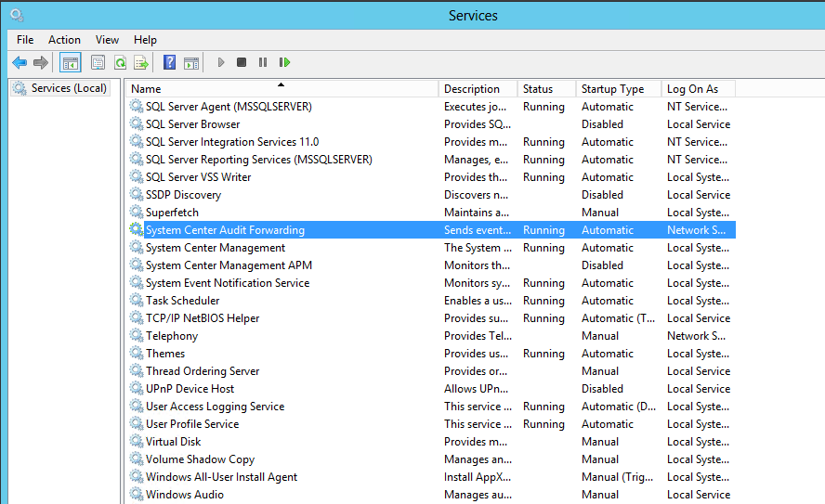
Task: Click the gear icon beside Superfetch
Action: pos(137,213)
